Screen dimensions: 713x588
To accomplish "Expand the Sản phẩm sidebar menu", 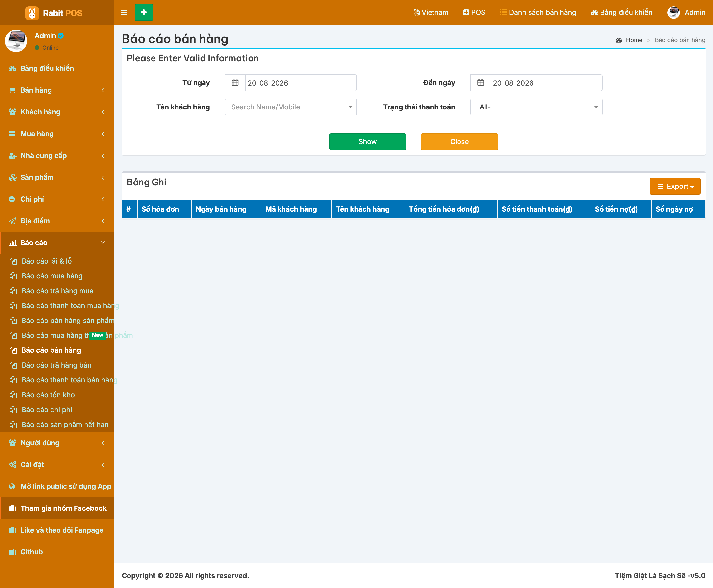I will [x=57, y=177].
